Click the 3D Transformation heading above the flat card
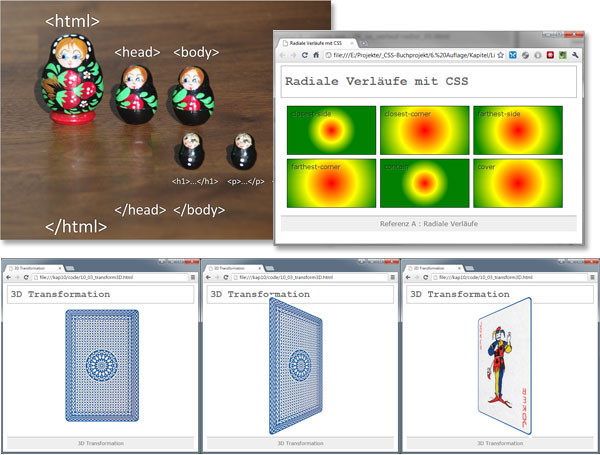 point(60,294)
